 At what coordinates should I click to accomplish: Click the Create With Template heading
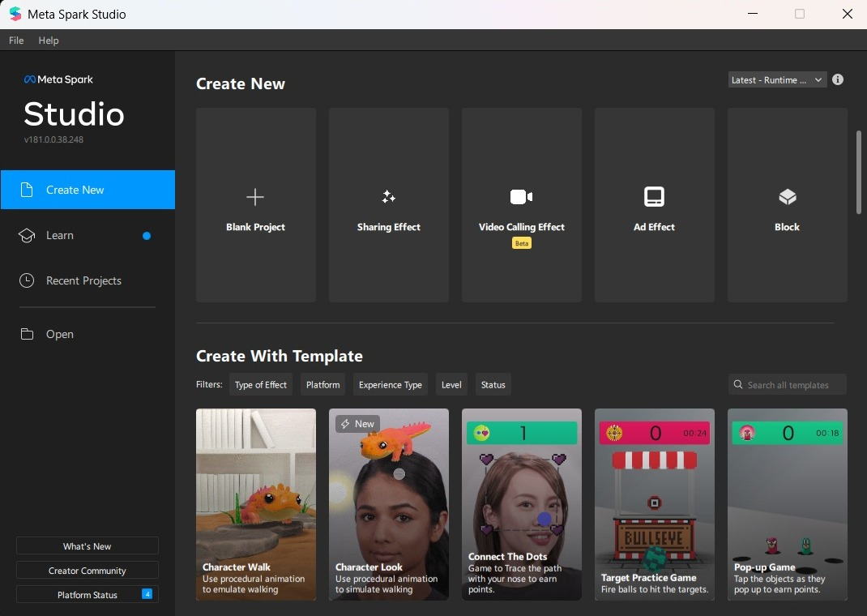click(x=280, y=356)
